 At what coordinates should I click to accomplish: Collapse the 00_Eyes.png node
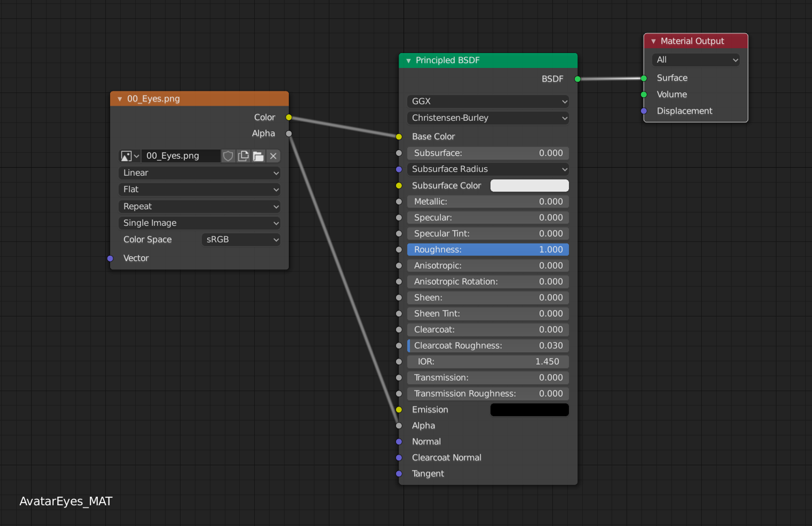pyautogui.click(x=120, y=99)
